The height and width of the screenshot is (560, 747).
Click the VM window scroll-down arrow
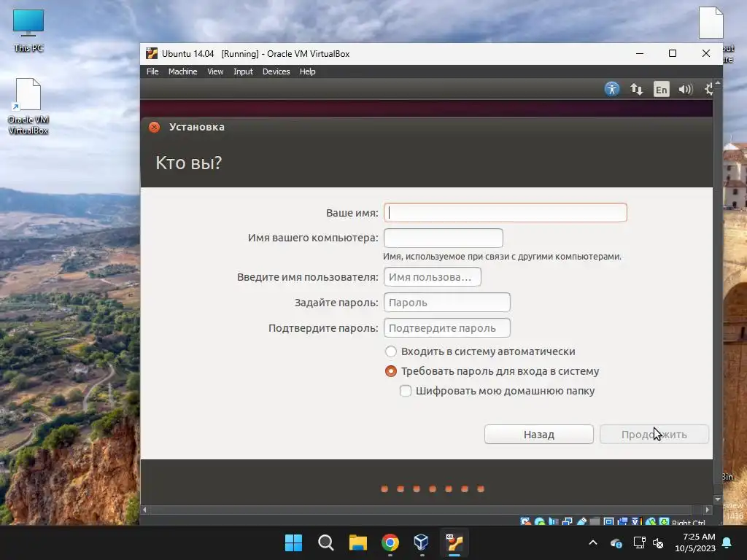718,499
